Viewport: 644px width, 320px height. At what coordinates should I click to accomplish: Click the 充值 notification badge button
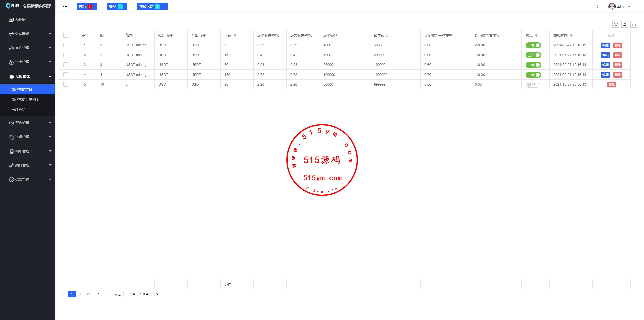87,6
